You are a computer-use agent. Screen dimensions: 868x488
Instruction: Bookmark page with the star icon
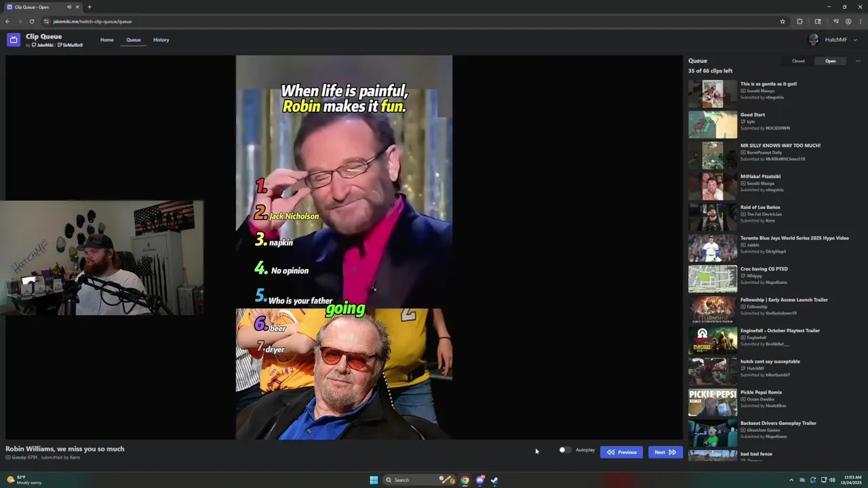tap(783, 21)
